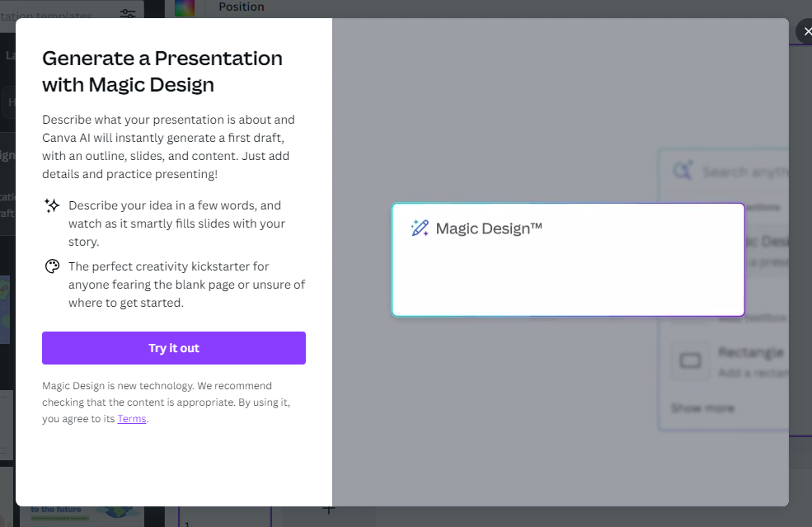Select the page 1 slide thumbnail
Viewport: 812px width, 527px height.
[x=225, y=516]
